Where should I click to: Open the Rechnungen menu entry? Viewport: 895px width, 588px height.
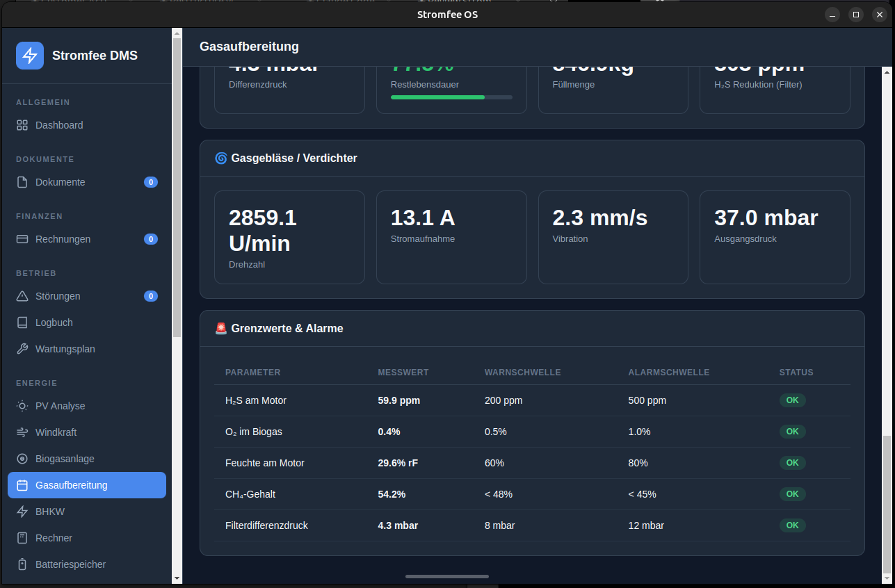tap(87, 239)
